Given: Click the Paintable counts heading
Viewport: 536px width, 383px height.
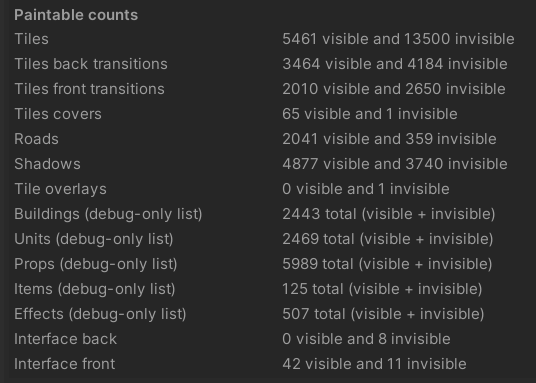Looking at the screenshot, I should pos(76,15).
